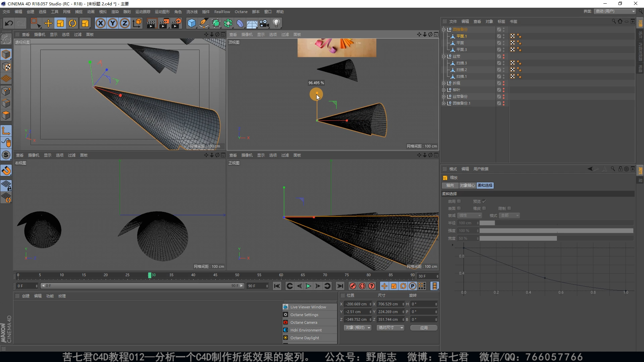Viewport: 644px width, 362px height.
Task: Expand the 折痕 group
Action: tap(444, 83)
